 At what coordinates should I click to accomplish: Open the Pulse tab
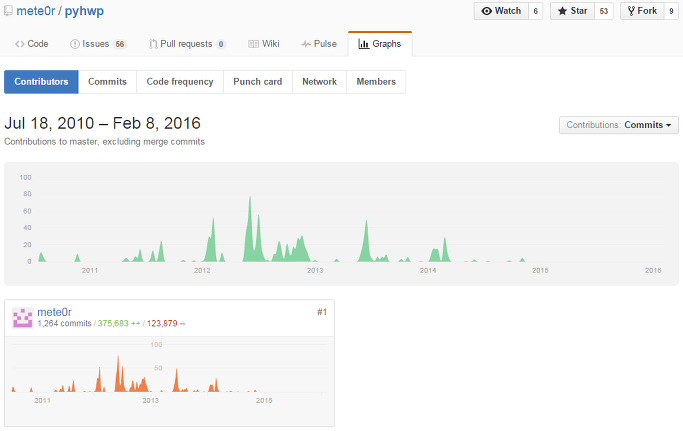[319, 44]
